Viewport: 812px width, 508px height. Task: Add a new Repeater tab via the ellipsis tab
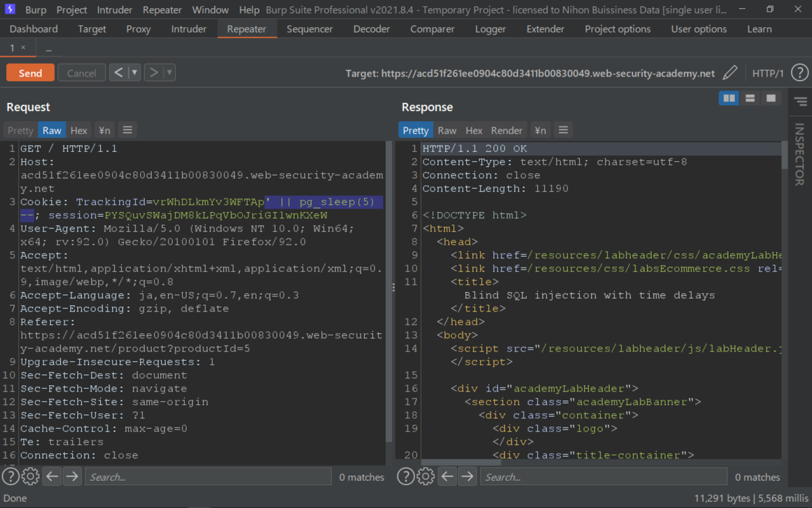click(49, 49)
